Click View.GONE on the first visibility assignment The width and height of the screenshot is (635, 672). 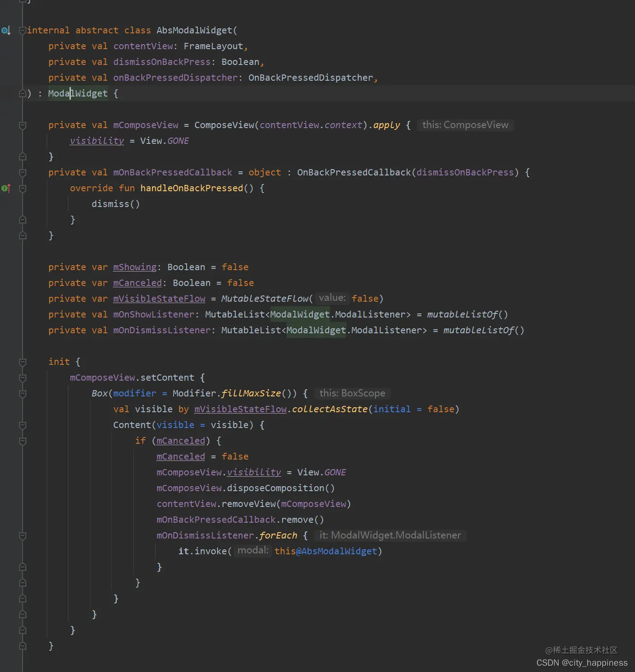(165, 141)
